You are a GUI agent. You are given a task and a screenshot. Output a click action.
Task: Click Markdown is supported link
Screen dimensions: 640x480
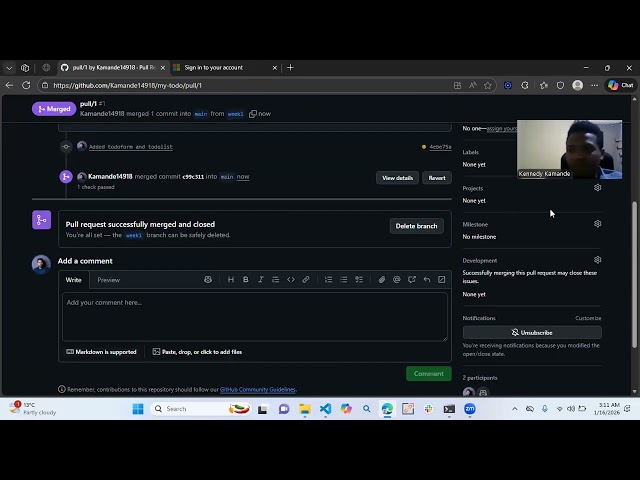[x=101, y=352]
